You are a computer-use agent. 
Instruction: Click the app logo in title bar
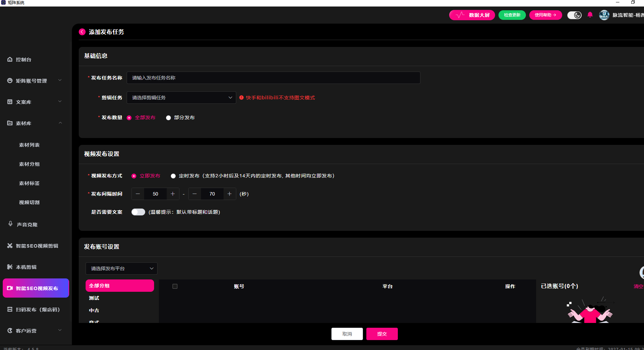coord(3,2)
